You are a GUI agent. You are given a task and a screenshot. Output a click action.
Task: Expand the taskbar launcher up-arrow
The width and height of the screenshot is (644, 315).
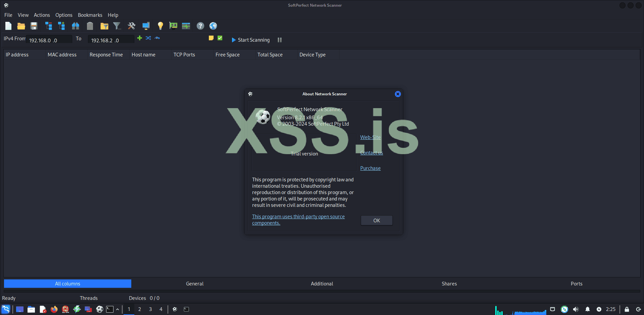(118, 309)
